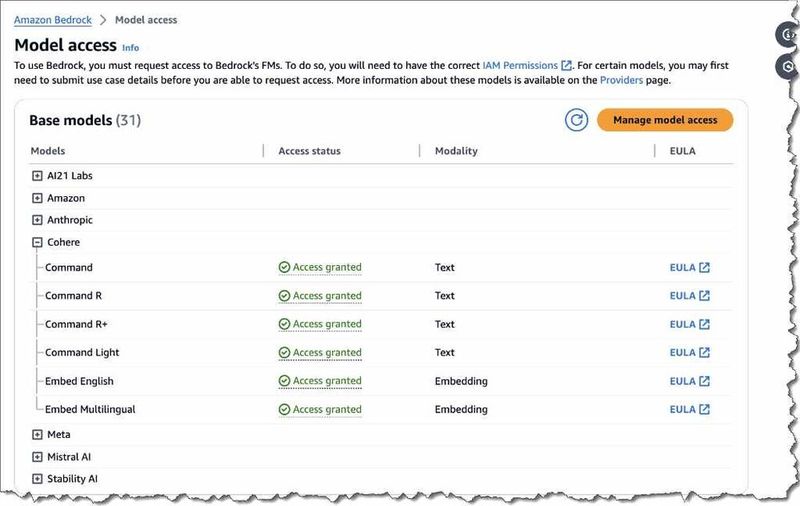Open the Info link beside Model access
This screenshot has height=506, width=800.
click(x=130, y=47)
